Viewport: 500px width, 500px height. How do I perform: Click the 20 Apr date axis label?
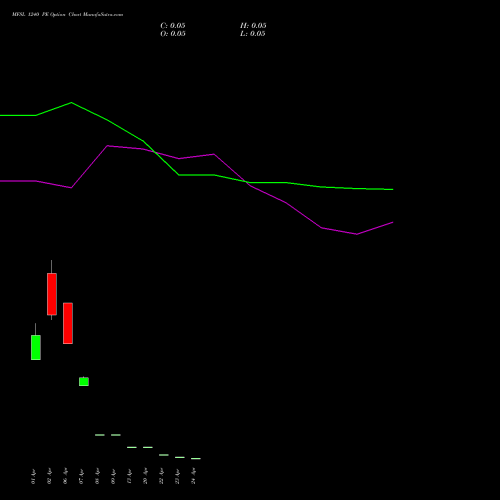click(145, 476)
